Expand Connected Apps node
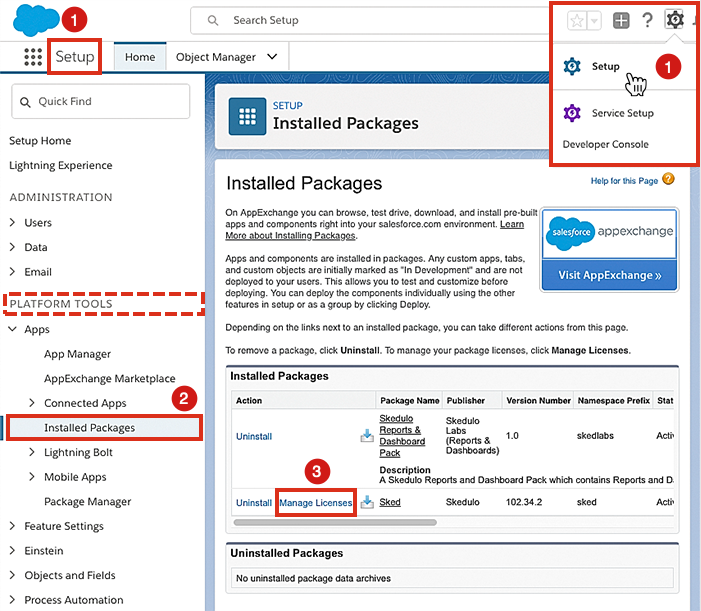 (x=32, y=403)
